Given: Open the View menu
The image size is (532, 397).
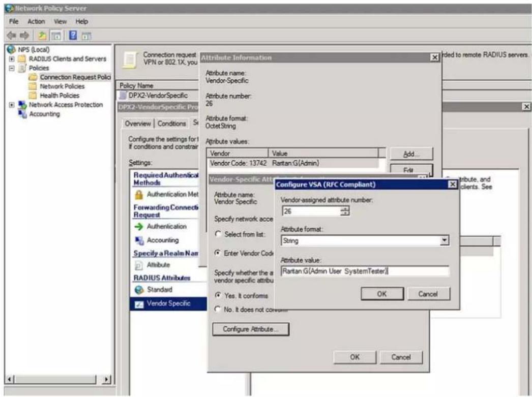Looking at the screenshot, I should click(60, 21).
